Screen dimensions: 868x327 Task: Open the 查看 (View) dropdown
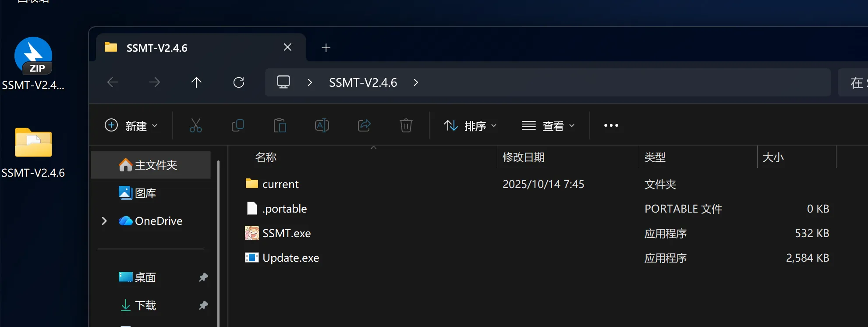pyautogui.click(x=548, y=126)
